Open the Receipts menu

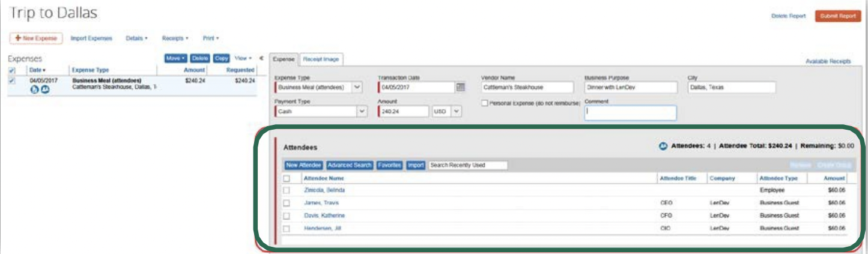click(175, 38)
